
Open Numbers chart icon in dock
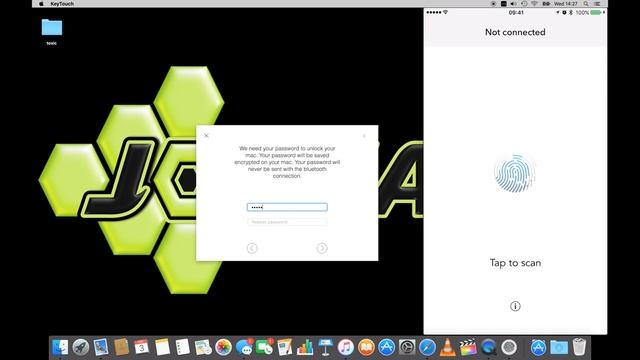305,347
